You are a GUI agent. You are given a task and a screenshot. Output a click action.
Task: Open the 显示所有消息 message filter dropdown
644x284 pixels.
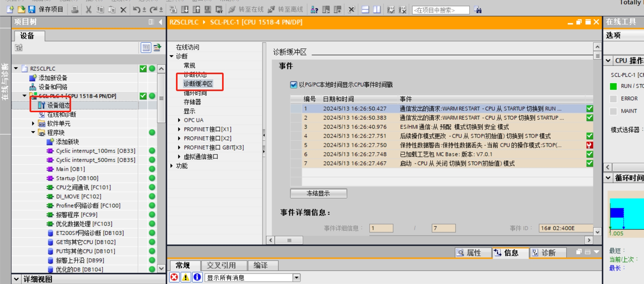(296, 277)
